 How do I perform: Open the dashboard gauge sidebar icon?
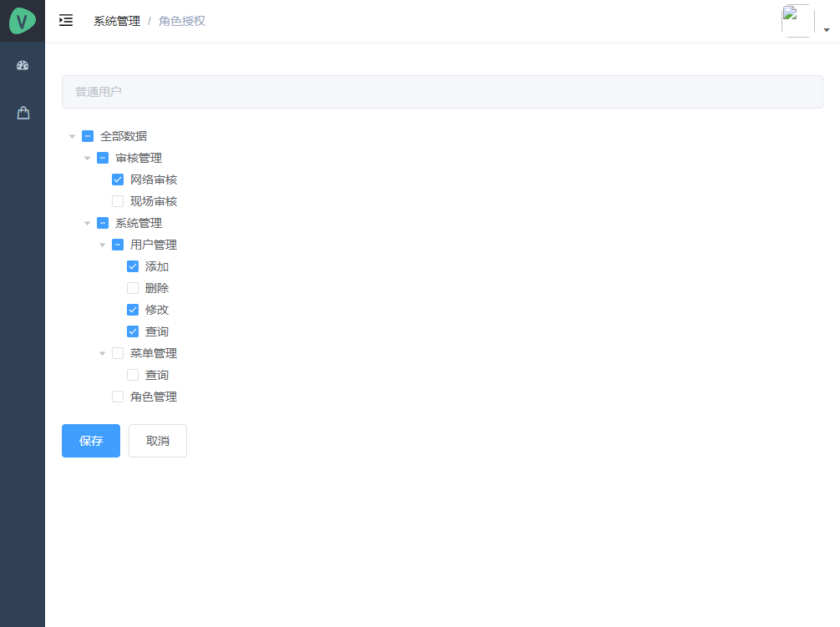click(x=23, y=65)
